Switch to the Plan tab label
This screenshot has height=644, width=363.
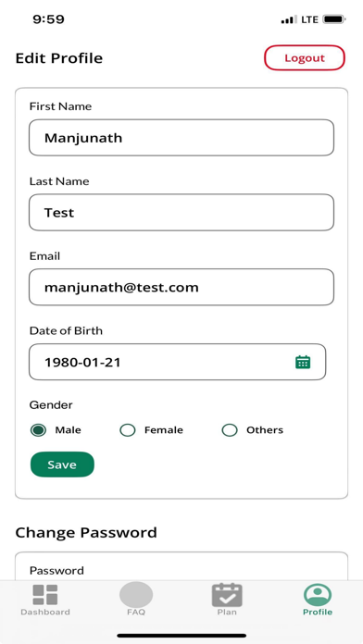tap(227, 612)
